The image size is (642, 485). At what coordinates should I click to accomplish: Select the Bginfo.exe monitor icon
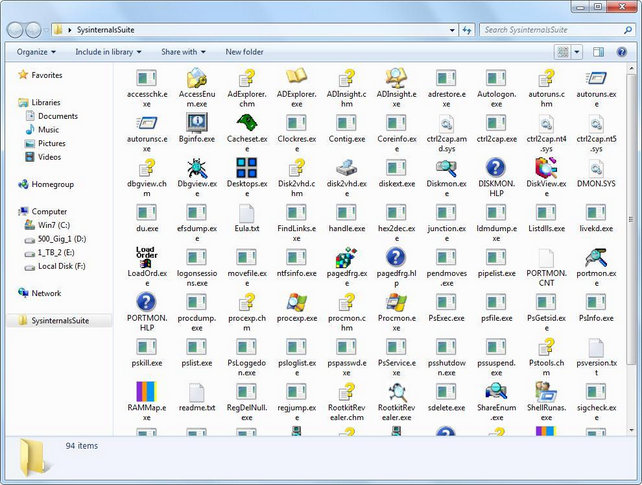pos(197,122)
